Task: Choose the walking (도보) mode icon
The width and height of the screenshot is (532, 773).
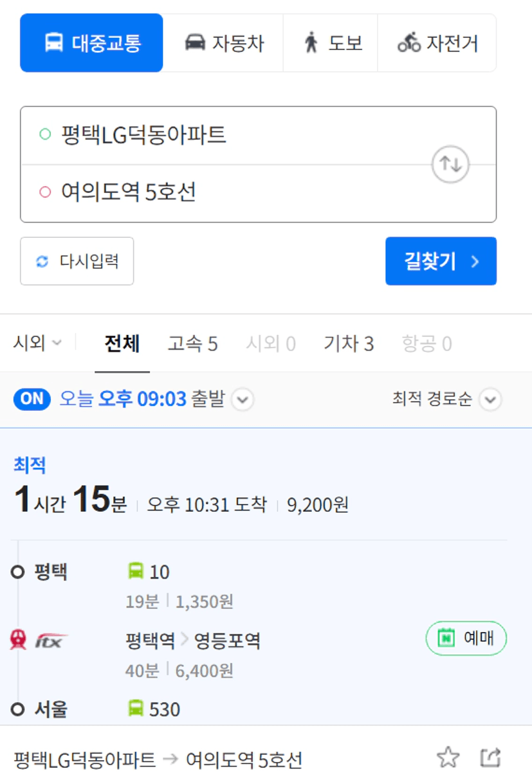Action: 311,43
